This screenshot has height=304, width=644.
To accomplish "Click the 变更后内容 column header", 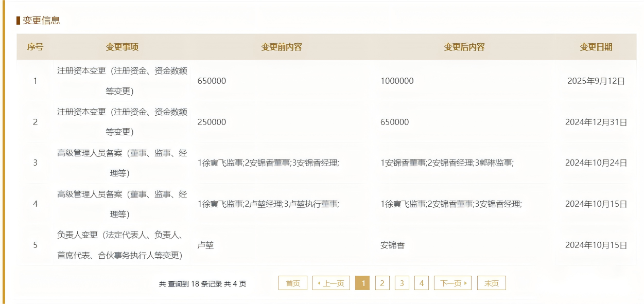I will (x=464, y=47).
